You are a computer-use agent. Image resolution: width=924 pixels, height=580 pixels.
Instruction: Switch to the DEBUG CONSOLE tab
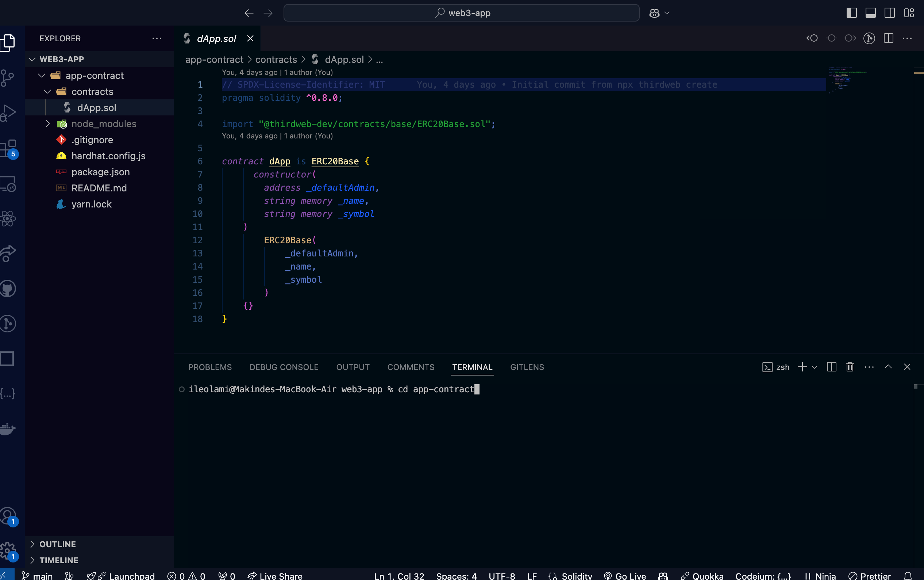[284, 367]
